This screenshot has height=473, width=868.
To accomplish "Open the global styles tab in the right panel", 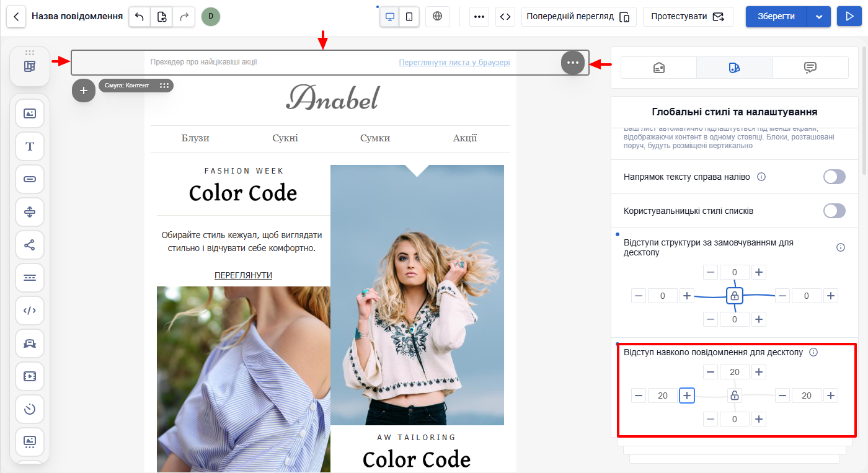I will coord(735,68).
